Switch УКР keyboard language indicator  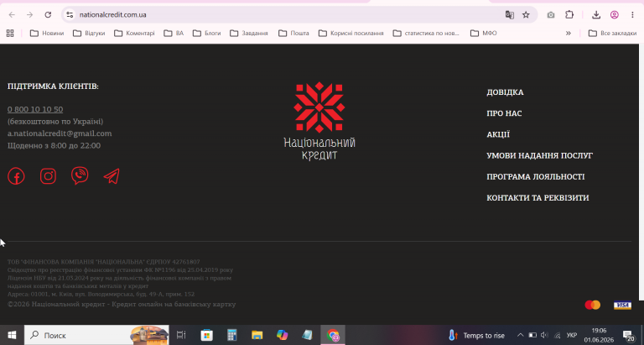(x=571, y=335)
